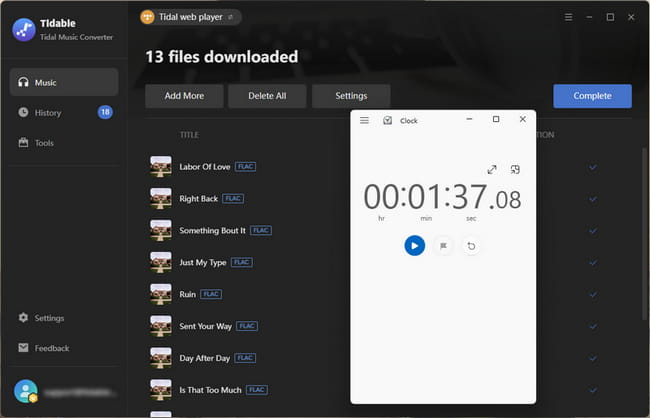Image resolution: width=650 pixels, height=418 pixels.
Task: Click checkmark for Right Back row
Action: click(x=593, y=199)
